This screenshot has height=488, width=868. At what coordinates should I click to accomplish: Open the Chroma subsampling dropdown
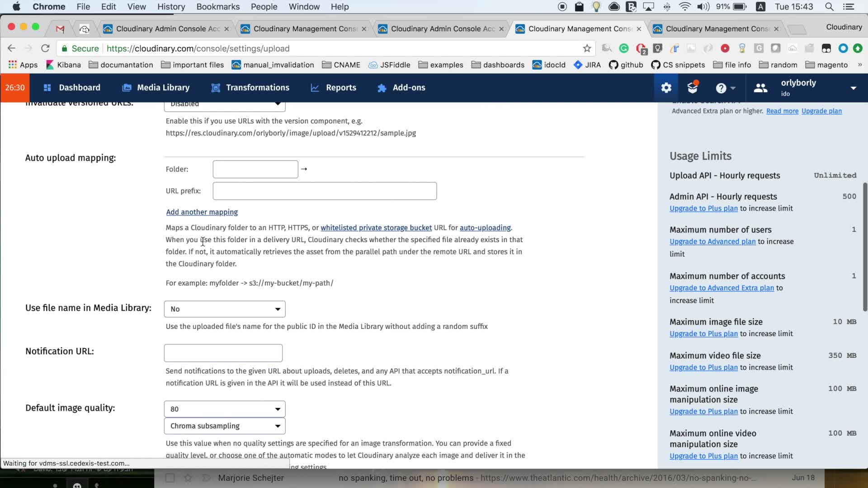[x=225, y=426]
